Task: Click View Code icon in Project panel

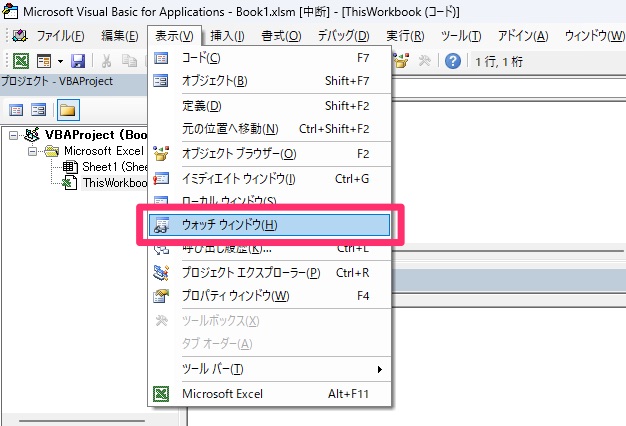Action: [x=16, y=110]
